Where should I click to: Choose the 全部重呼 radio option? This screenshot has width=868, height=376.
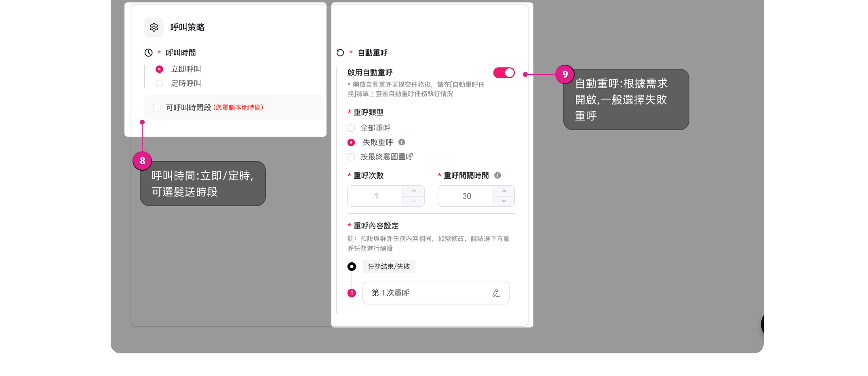[351, 128]
